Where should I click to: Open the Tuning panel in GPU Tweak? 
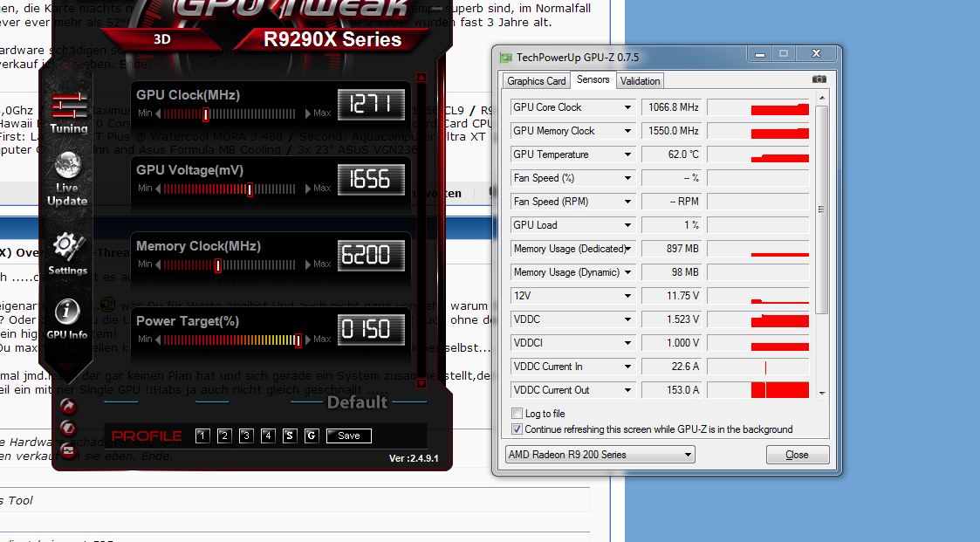pos(69,113)
